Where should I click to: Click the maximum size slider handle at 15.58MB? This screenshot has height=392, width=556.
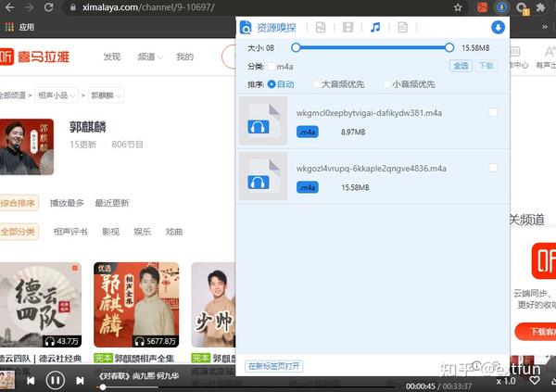(449, 47)
